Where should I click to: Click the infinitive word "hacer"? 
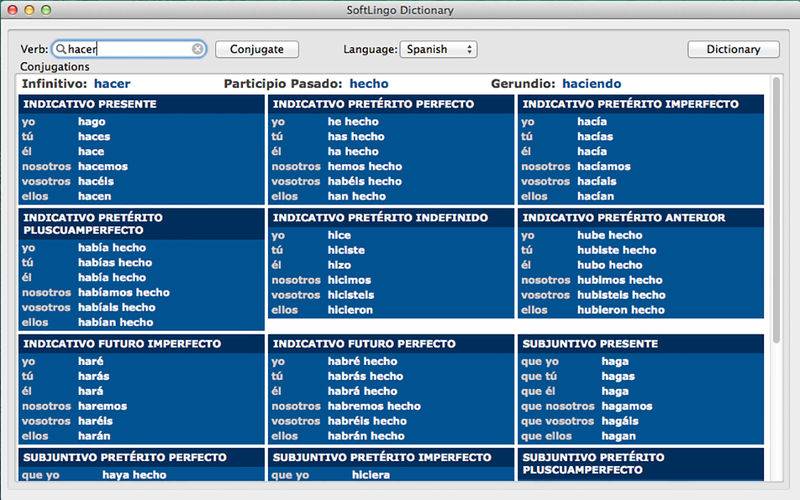click(x=112, y=84)
